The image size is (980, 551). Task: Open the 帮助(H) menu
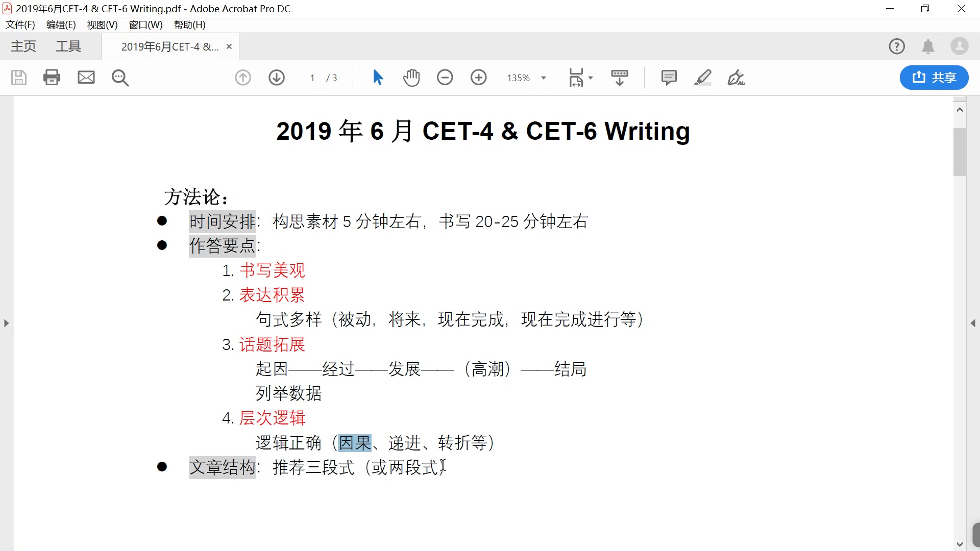(189, 24)
